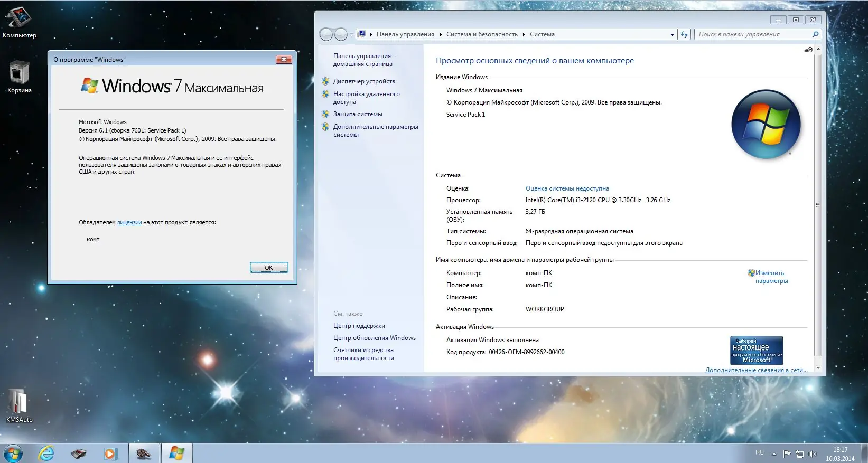This screenshot has height=463, width=868.
Task: Open Action Center flag in system tray
Action: pyautogui.click(x=787, y=453)
